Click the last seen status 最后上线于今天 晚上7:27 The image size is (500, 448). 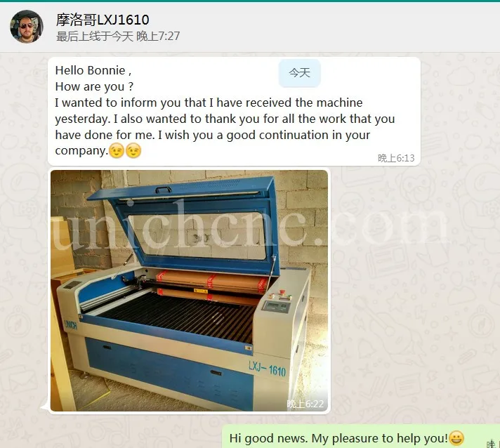pos(118,36)
